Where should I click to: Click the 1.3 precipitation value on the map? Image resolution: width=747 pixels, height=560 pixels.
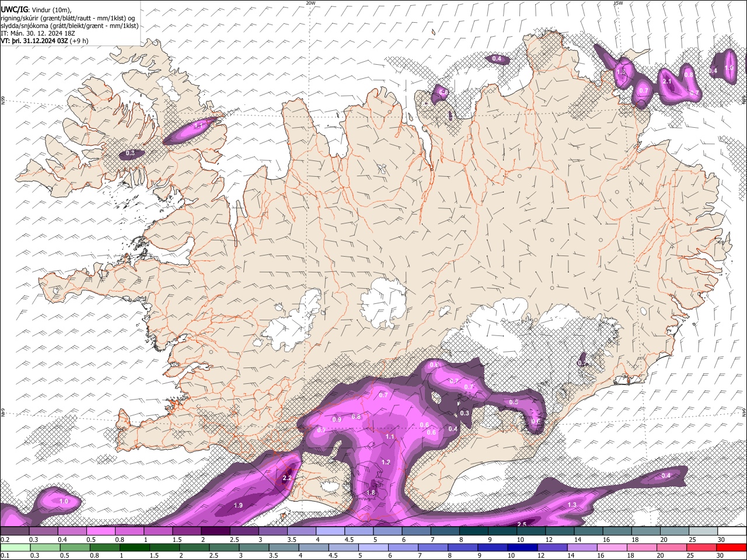[572, 505]
